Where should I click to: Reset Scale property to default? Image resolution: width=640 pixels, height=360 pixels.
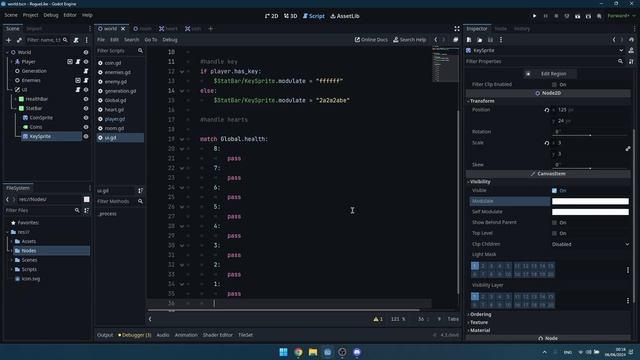coord(547,143)
